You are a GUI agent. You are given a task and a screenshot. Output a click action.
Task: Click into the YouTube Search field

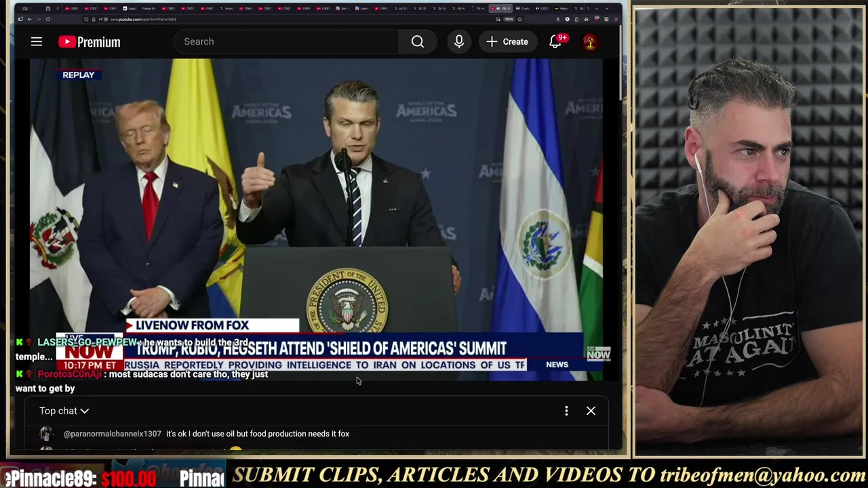click(x=286, y=42)
